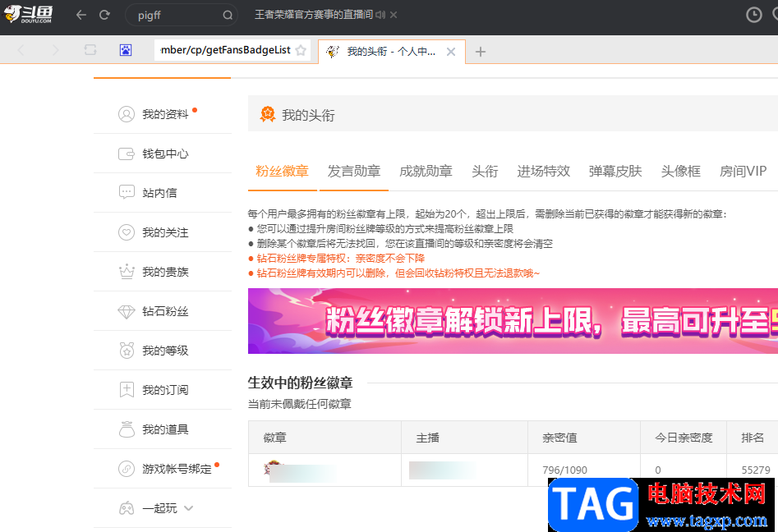Click the 游戏帐号绑定 link icon
The width and height of the screenshot is (778, 532).
127,469
